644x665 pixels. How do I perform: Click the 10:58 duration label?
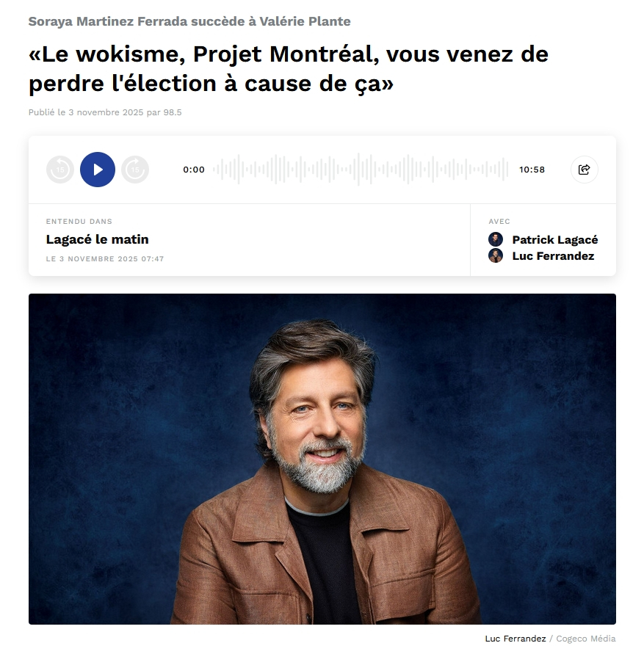click(532, 170)
